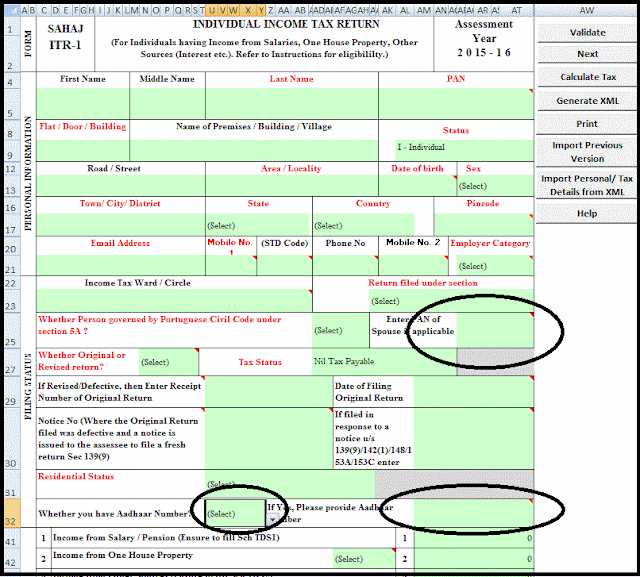Open the Help button

[587, 213]
